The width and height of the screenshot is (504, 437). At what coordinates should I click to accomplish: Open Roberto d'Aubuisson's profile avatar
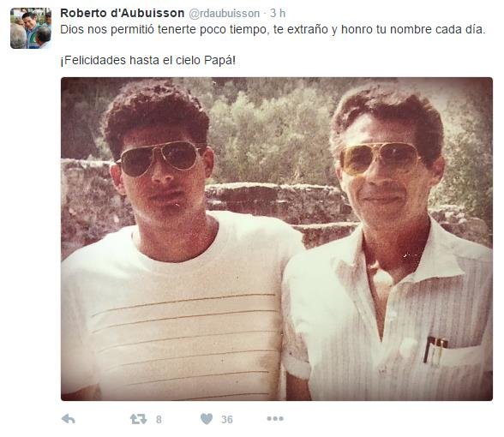(31, 28)
